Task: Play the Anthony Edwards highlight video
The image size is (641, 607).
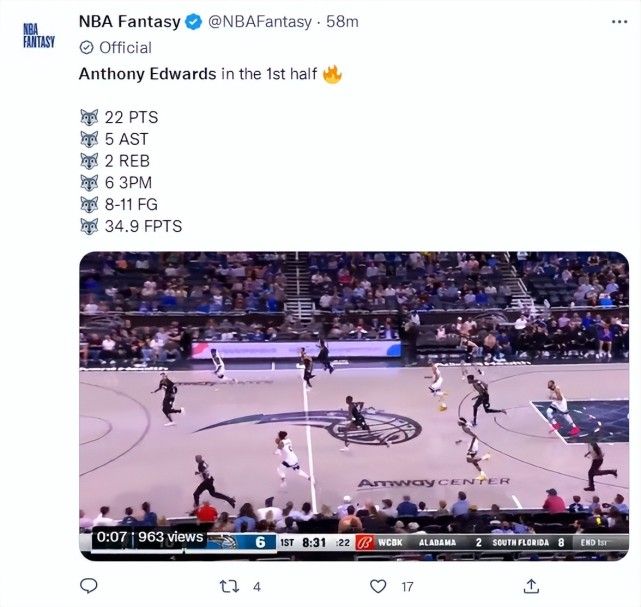Action: tap(354, 405)
